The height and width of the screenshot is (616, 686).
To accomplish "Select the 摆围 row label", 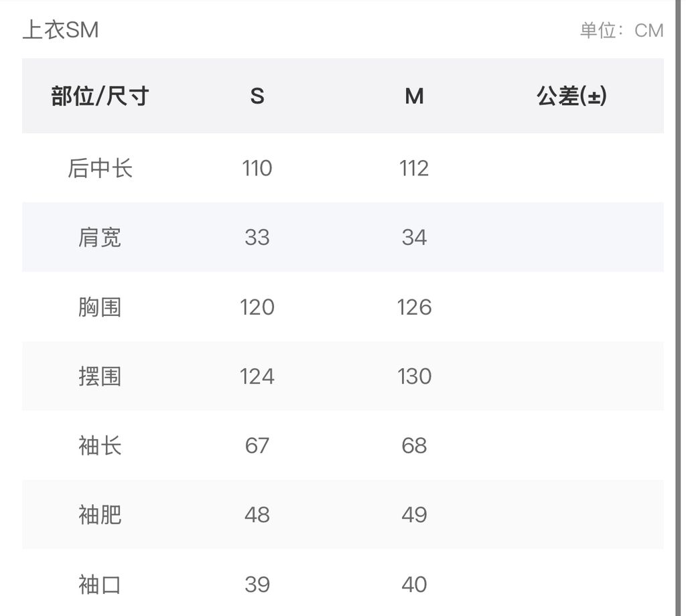I will point(100,376).
